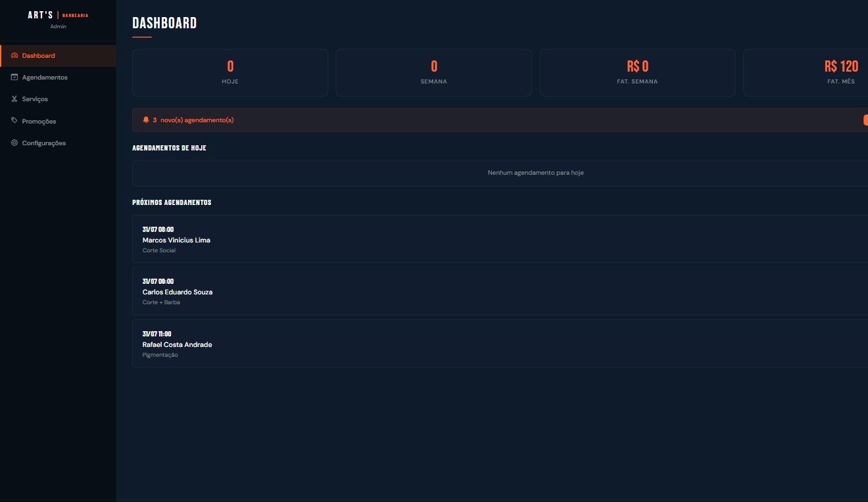Click the ART'S logo text in the sidebar
This screenshot has height=502, width=868.
40,15
